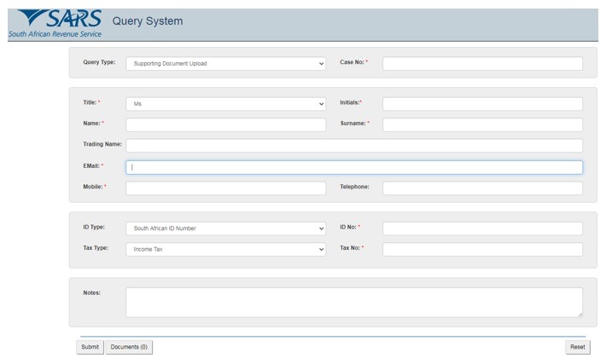
Task: Focus the Initials text field
Action: (482, 104)
